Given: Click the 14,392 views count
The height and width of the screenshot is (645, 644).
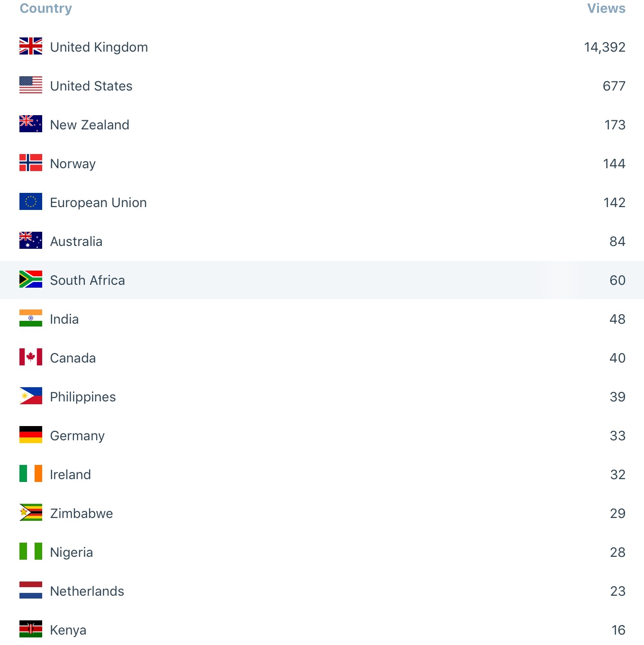Looking at the screenshot, I should [605, 47].
